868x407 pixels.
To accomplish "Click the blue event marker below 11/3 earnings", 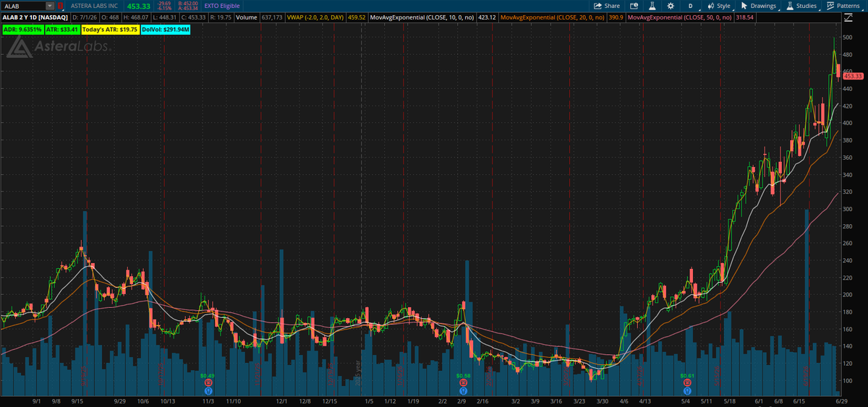I will (208, 391).
